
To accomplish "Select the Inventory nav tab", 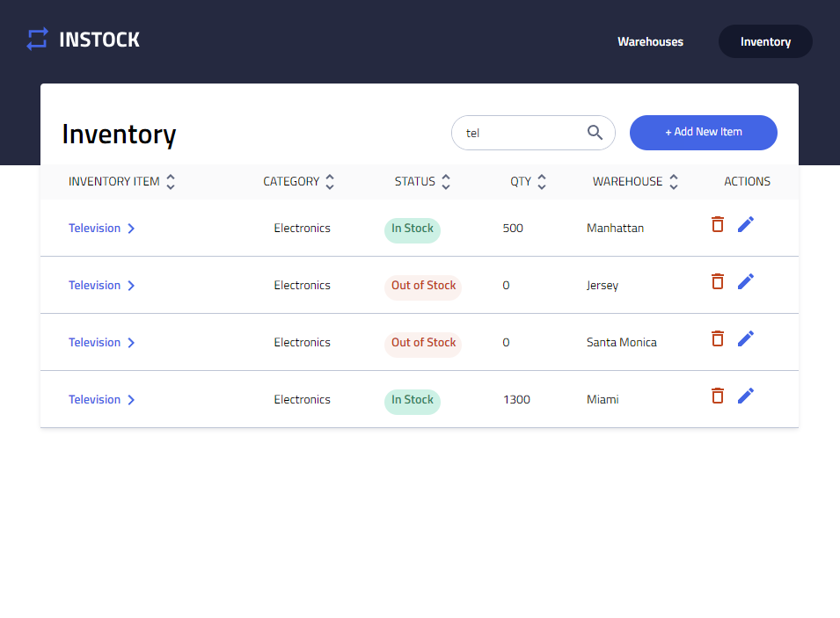I will [765, 41].
